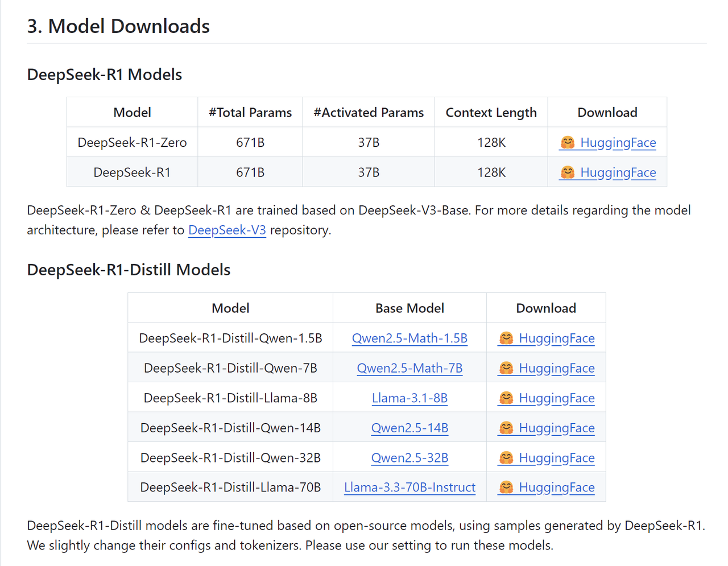Viewport: 728px width, 566px height.
Task: Open HuggingFace link in the DeepSeek-R1 row
Action: (x=607, y=172)
